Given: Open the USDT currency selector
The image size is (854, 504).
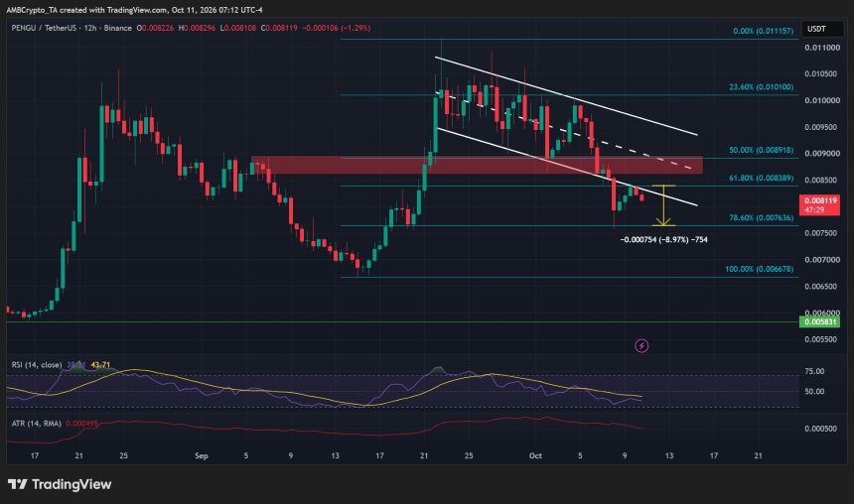Looking at the screenshot, I should (822, 29).
